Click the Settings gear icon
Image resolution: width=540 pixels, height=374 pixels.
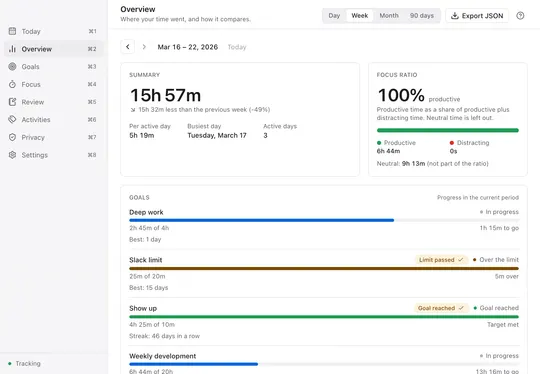point(12,155)
